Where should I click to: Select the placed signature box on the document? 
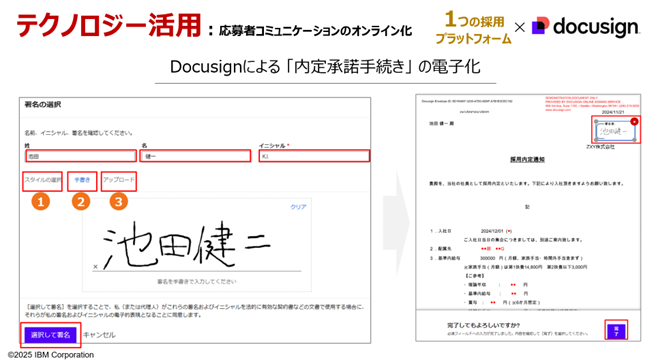click(615, 131)
